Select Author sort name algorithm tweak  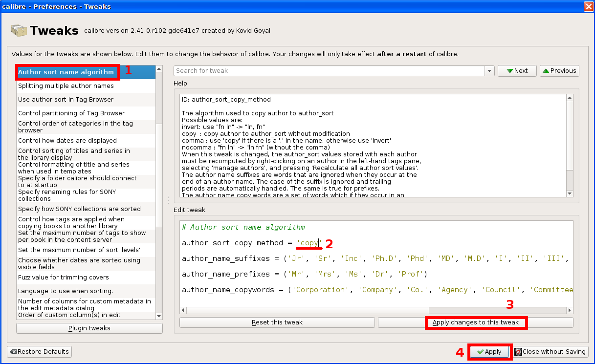86,72
